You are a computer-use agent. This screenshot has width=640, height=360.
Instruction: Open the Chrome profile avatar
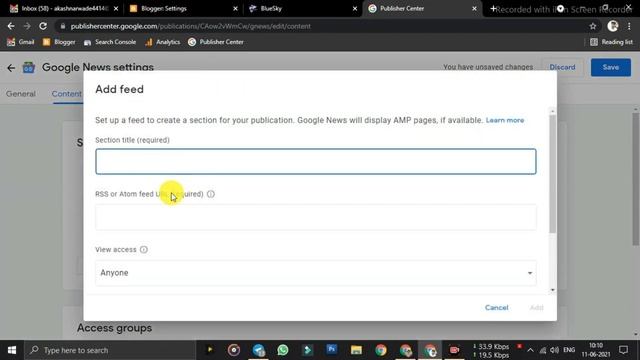pyautogui.click(x=613, y=26)
